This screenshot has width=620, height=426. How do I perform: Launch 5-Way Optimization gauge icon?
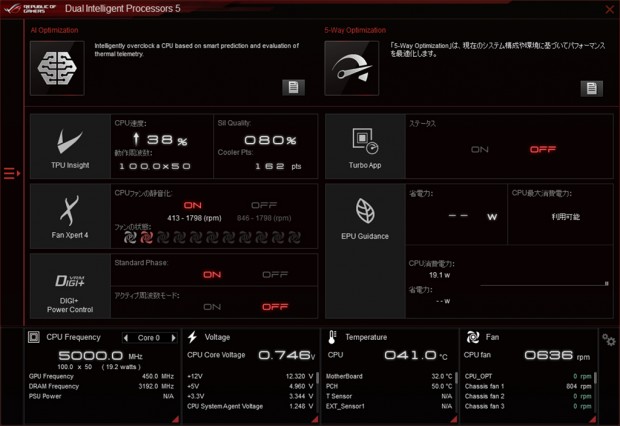pos(352,68)
